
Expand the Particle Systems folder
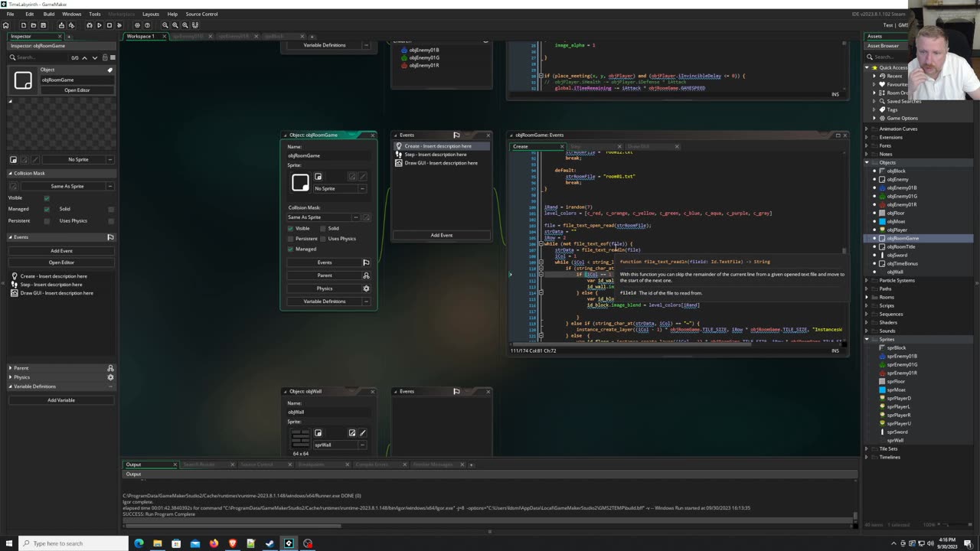point(867,280)
